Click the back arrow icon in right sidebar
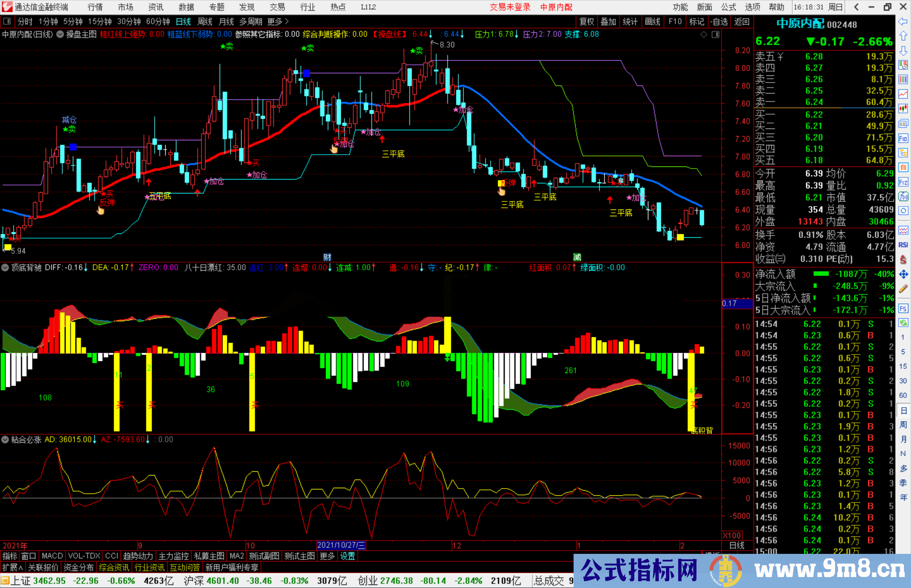This screenshot has width=911, height=588. (903, 21)
